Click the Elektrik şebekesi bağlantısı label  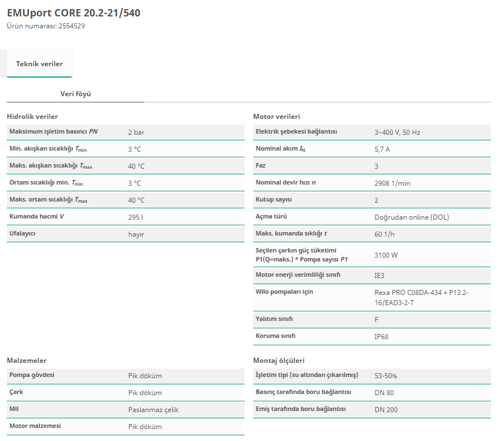point(296,131)
